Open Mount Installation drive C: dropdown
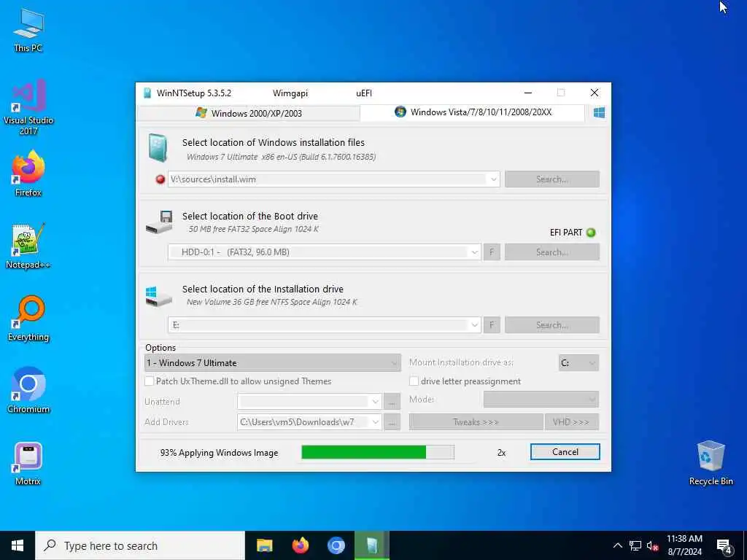The width and height of the screenshot is (747, 560). pyautogui.click(x=578, y=363)
